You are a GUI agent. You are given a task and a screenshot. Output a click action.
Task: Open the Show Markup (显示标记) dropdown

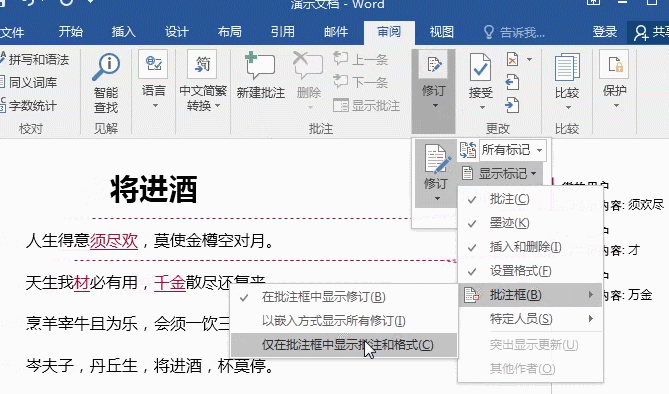point(499,173)
